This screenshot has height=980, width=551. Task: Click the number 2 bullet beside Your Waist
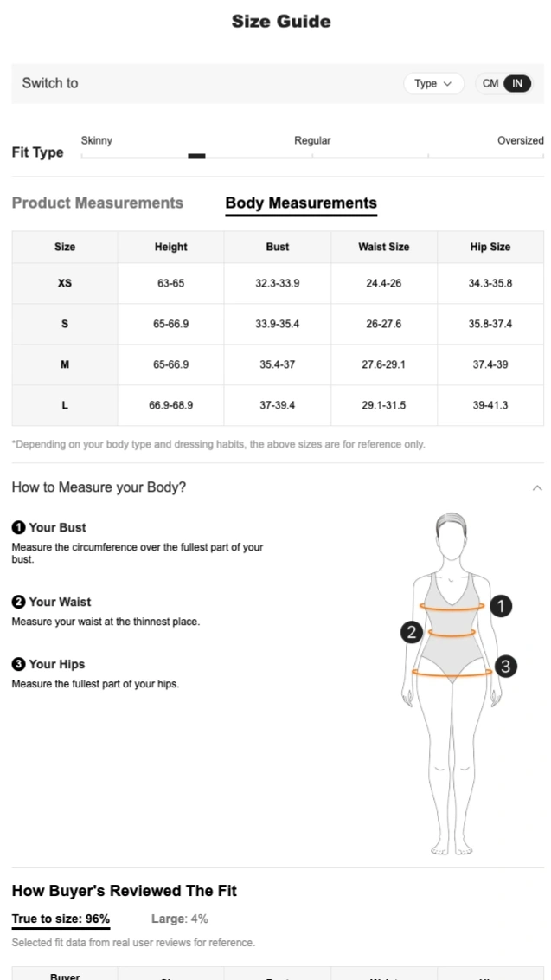point(18,602)
